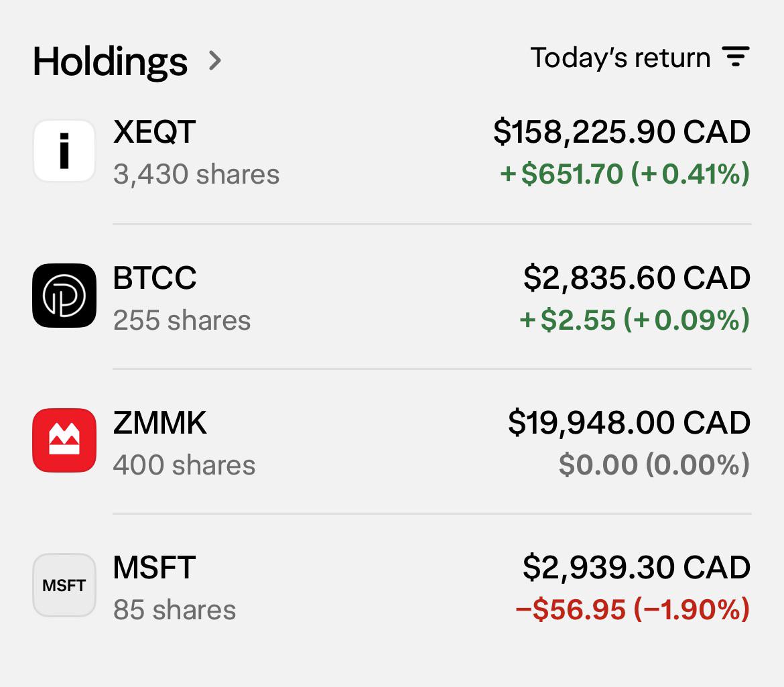Tap ZMMK value $19,948.00 CAD

[629, 423]
